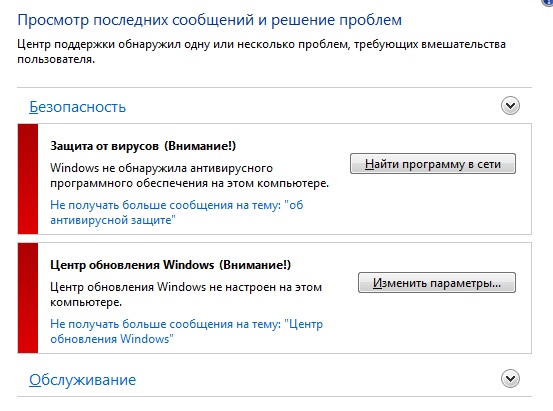Viewport: 553px width, 411px height.
Task: Select the Центр обновления Windows (Внимание!) title
Action: pyautogui.click(x=170, y=265)
